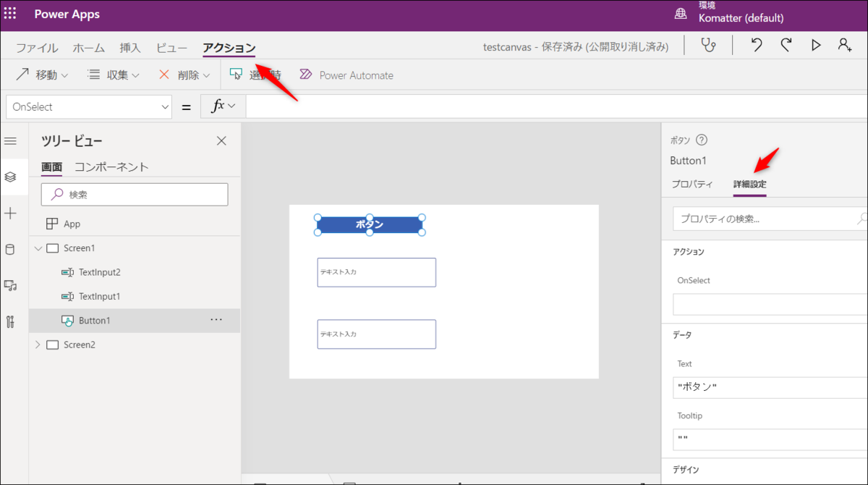Click the アクション section header in properties
This screenshot has height=485, width=868.
(689, 252)
